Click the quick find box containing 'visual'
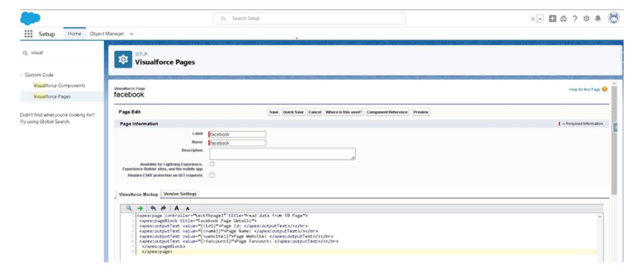 pos(59,53)
